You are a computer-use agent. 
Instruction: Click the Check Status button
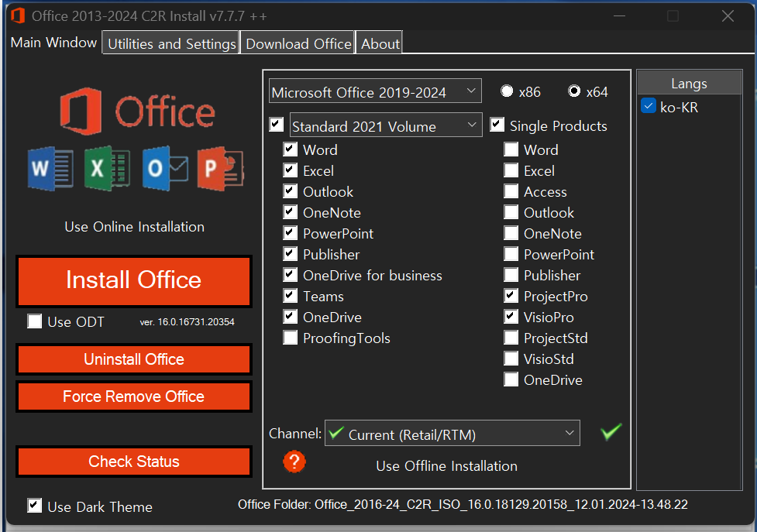tap(134, 462)
